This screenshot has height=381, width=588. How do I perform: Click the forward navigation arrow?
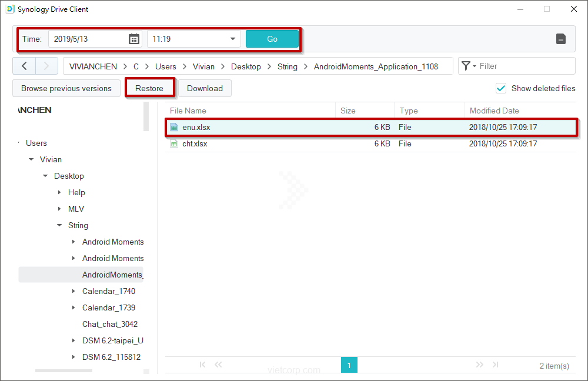click(x=46, y=66)
